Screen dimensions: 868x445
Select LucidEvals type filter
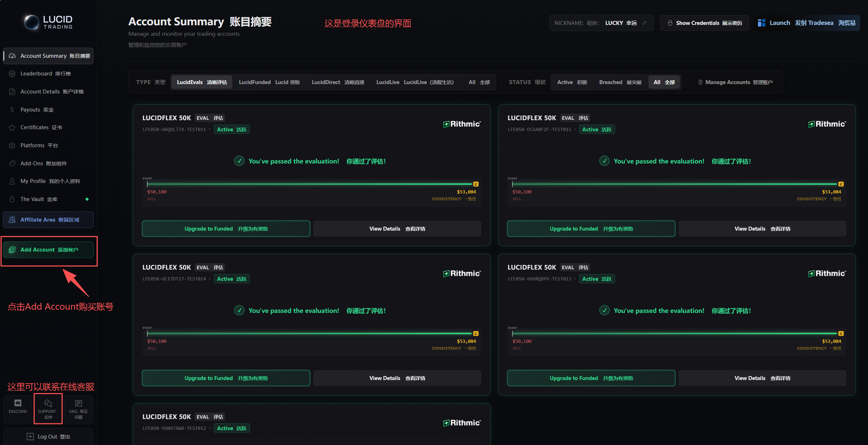(202, 82)
